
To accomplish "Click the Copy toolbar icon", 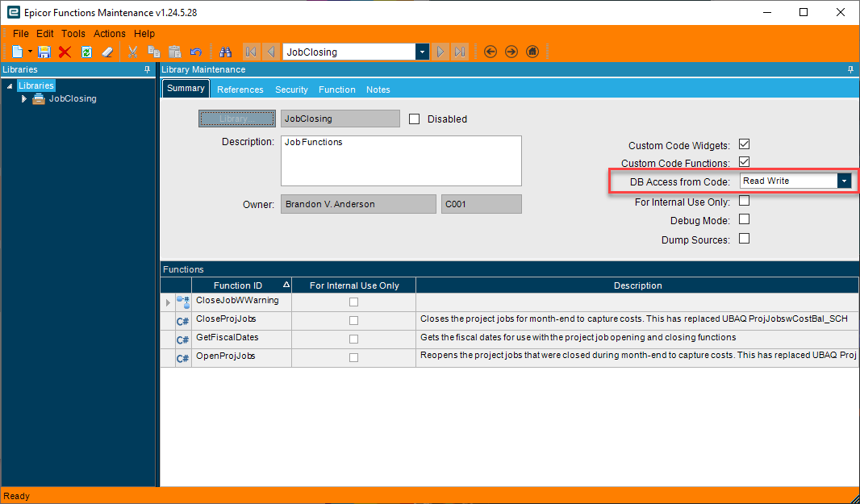I will pos(154,52).
